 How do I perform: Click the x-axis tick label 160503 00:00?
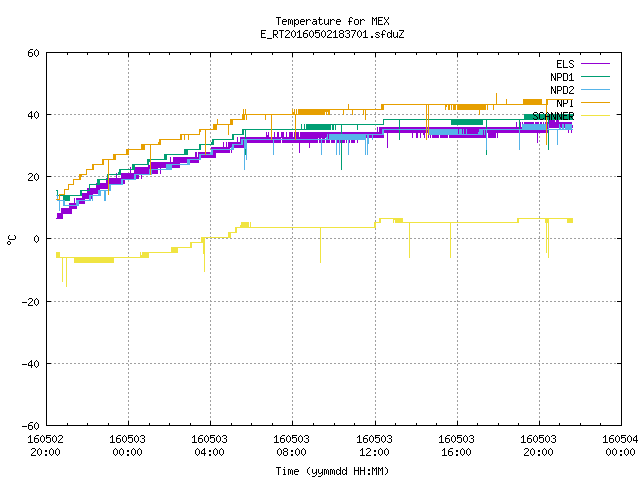tap(127, 446)
